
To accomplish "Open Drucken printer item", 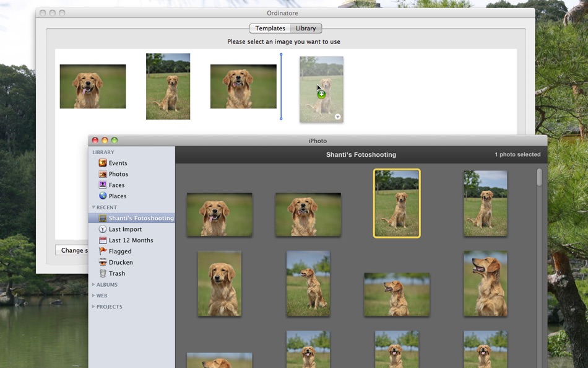I will coord(116,262).
